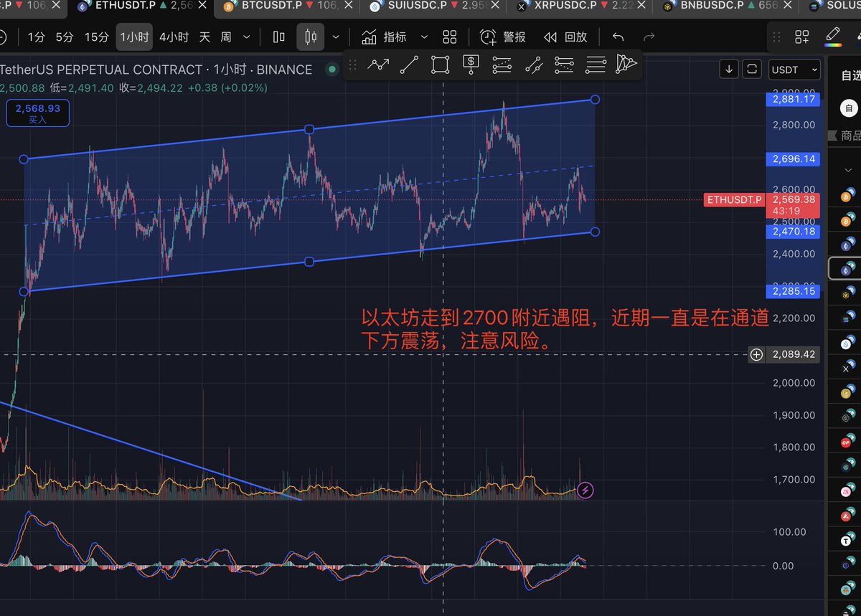Select the yellow BNB watchlist icon

pyautogui.click(x=849, y=293)
